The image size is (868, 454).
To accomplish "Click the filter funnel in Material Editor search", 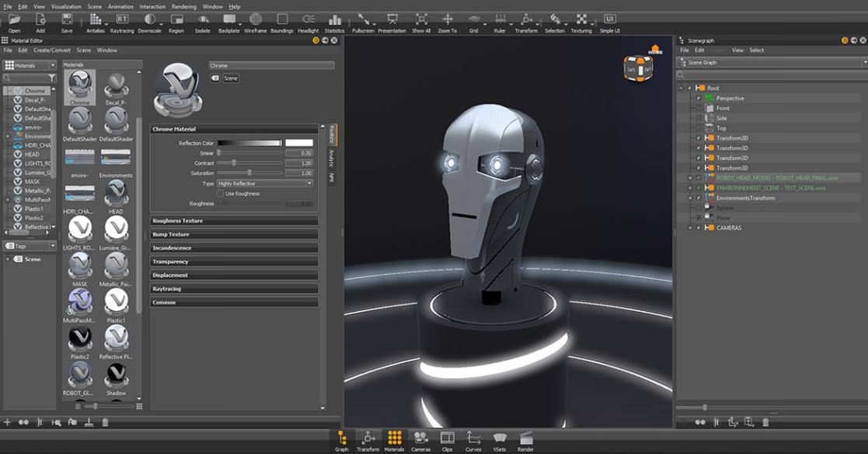I will pyautogui.click(x=51, y=78).
